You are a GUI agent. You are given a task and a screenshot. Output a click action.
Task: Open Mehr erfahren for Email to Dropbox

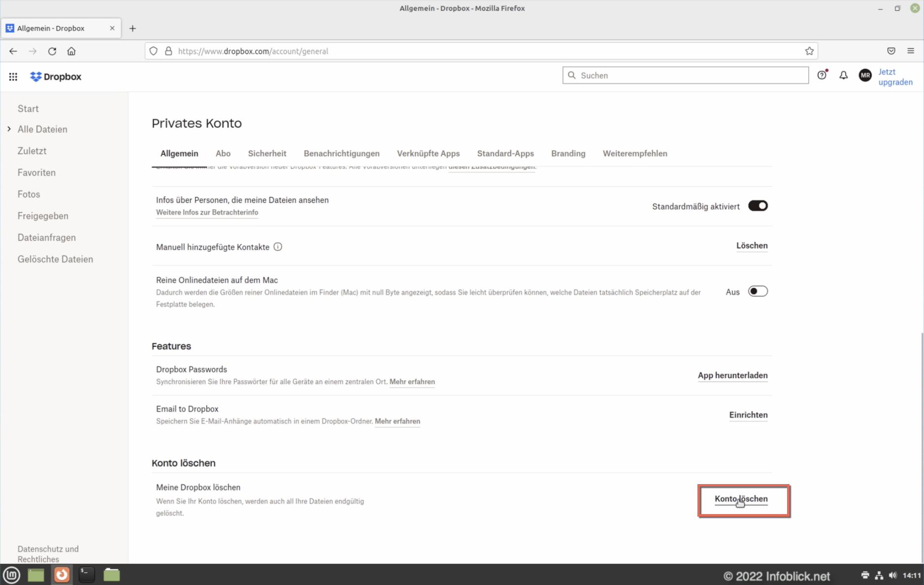pyautogui.click(x=397, y=421)
